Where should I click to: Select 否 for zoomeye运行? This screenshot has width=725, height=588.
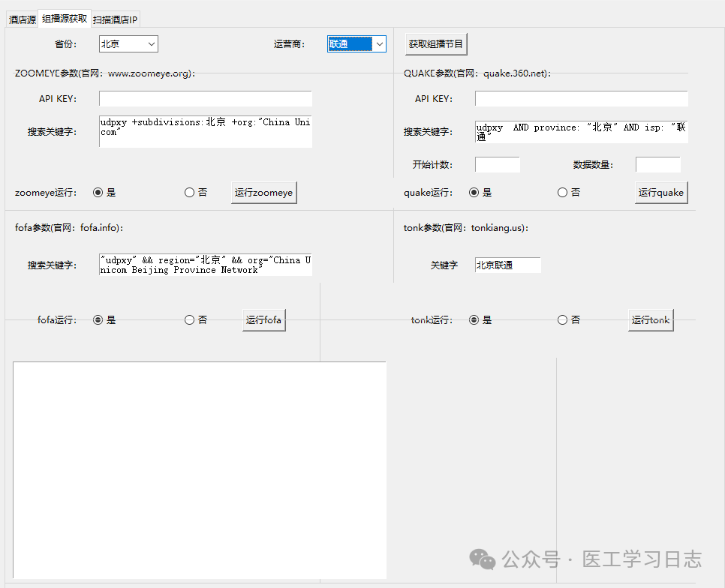pyautogui.click(x=188, y=192)
